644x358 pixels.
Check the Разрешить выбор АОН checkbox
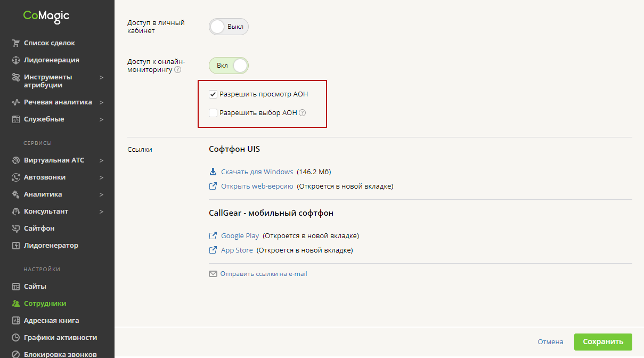point(213,113)
